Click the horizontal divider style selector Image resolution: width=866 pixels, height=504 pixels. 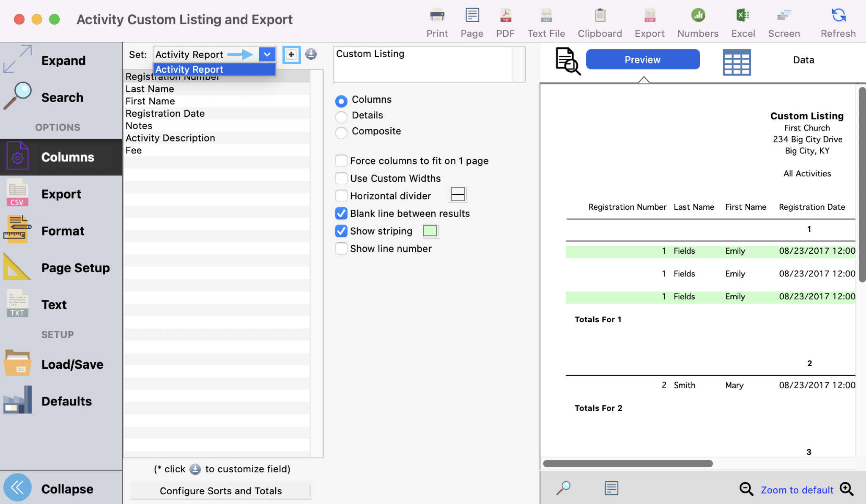click(458, 194)
